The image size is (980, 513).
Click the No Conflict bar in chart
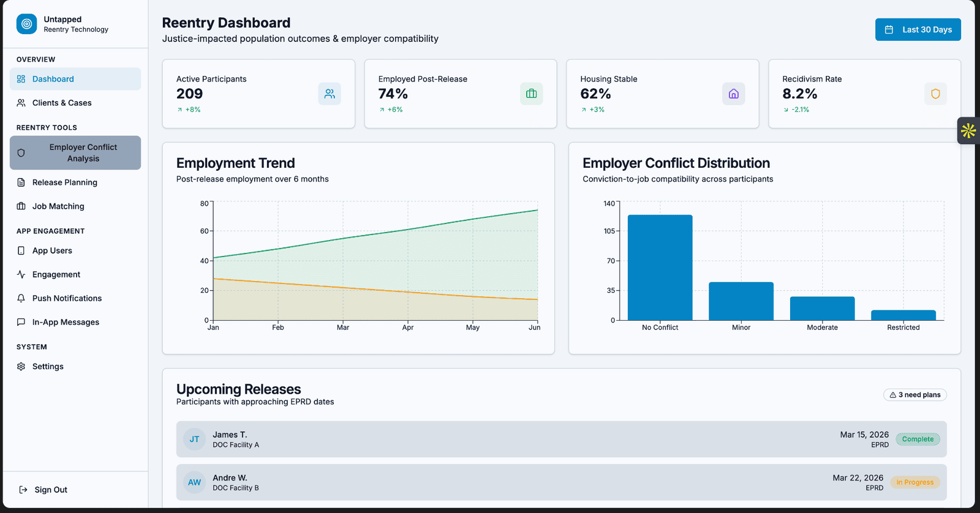click(x=660, y=268)
